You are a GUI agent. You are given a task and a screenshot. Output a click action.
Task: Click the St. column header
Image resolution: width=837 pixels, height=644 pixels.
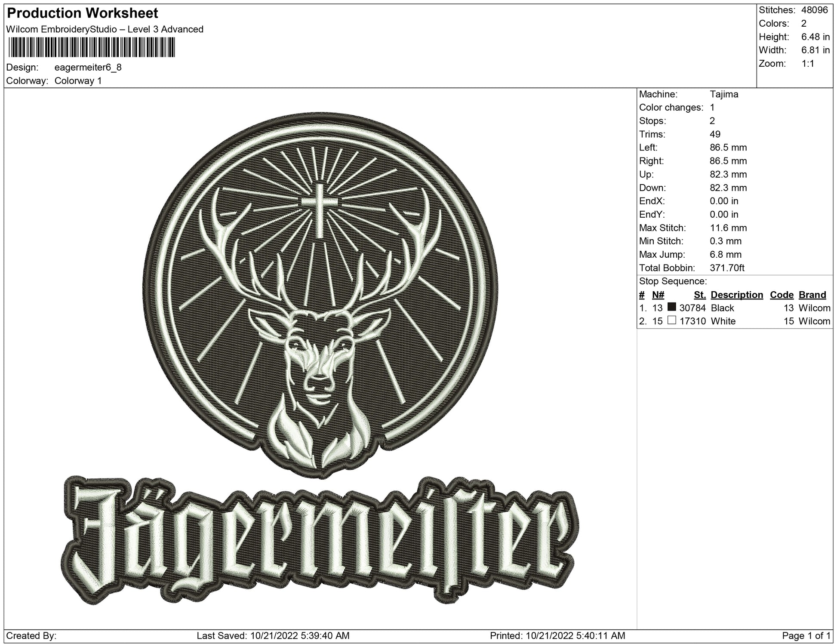699,295
